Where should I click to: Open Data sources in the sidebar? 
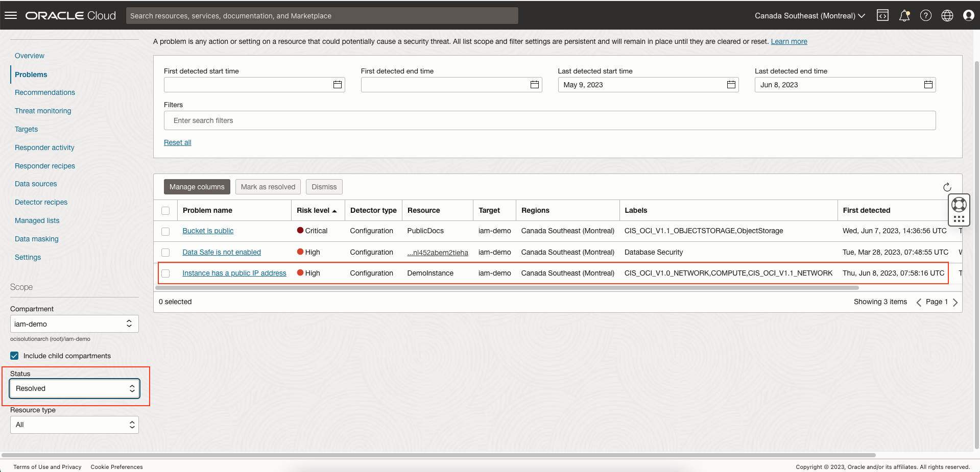tap(36, 184)
